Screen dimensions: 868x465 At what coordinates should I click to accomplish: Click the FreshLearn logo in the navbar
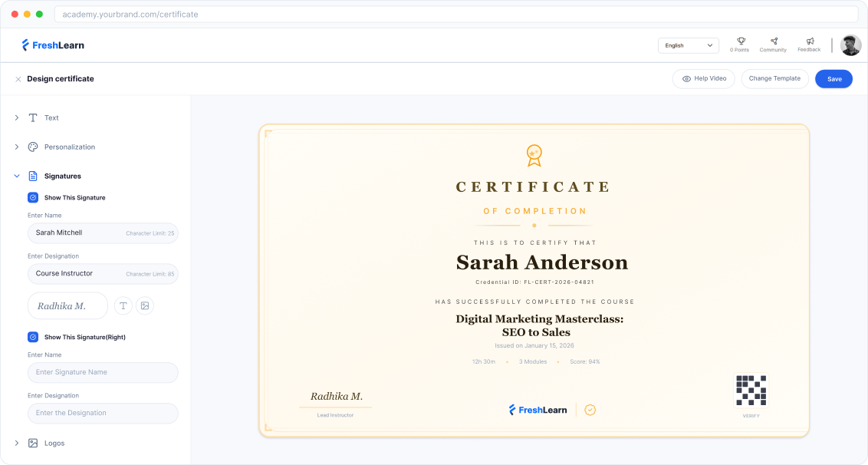pyautogui.click(x=52, y=45)
